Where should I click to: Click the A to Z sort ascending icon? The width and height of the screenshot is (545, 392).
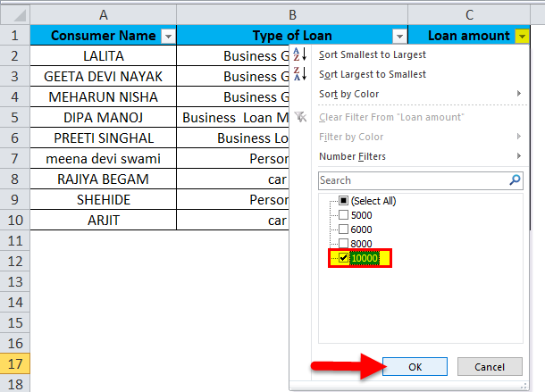300,54
